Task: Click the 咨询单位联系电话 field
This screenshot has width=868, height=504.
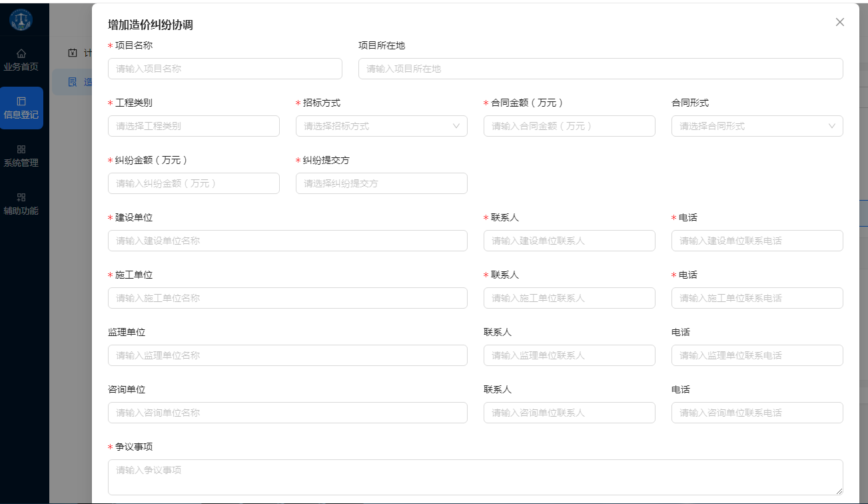Action: coord(757,413)
